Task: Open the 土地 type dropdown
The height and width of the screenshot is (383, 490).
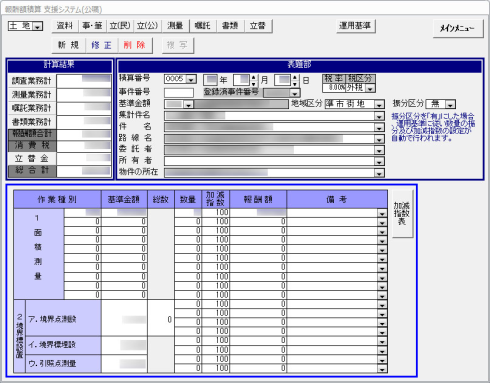Action: [x=38, y=26]
